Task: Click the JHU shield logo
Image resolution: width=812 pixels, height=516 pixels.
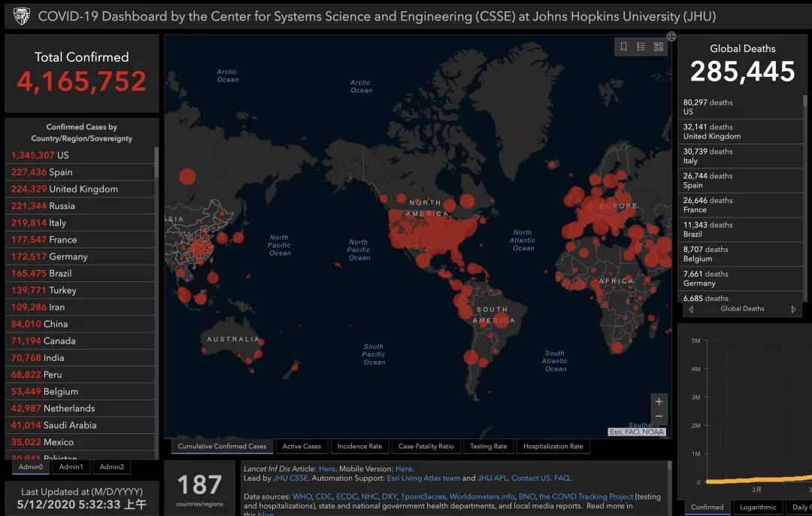Action: point(22,17)
